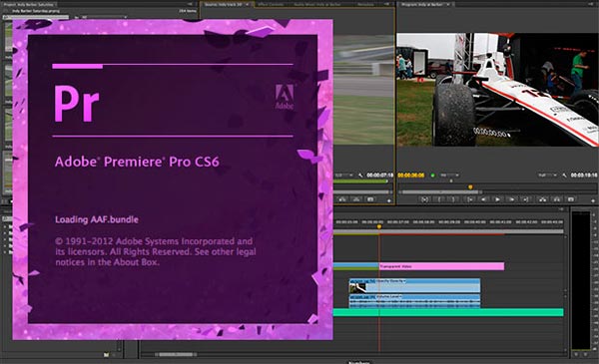Click the timeline ruler yellow playhead
Image resolution: width=599 pixels, height=364 pixels.
(x=379, y=226)
